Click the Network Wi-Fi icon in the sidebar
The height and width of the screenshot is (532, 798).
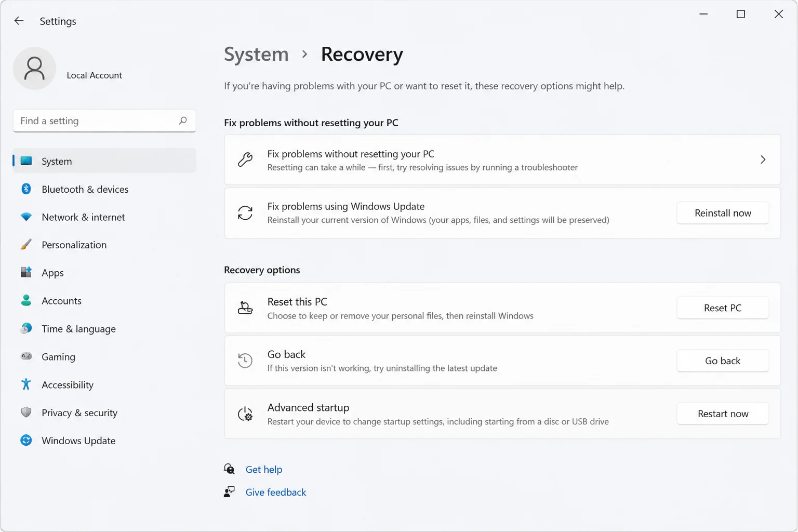coord(26,217)
